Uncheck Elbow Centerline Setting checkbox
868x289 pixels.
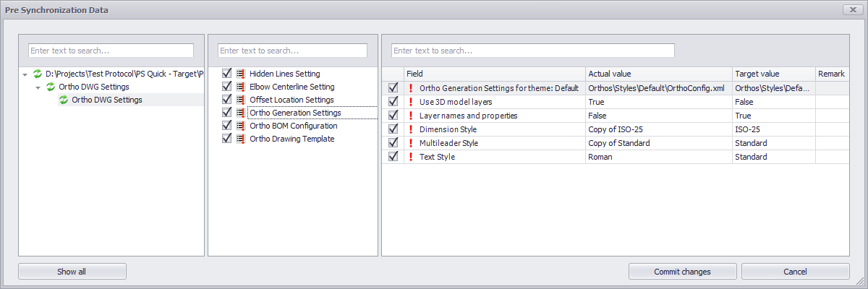[x=227, y=87]
